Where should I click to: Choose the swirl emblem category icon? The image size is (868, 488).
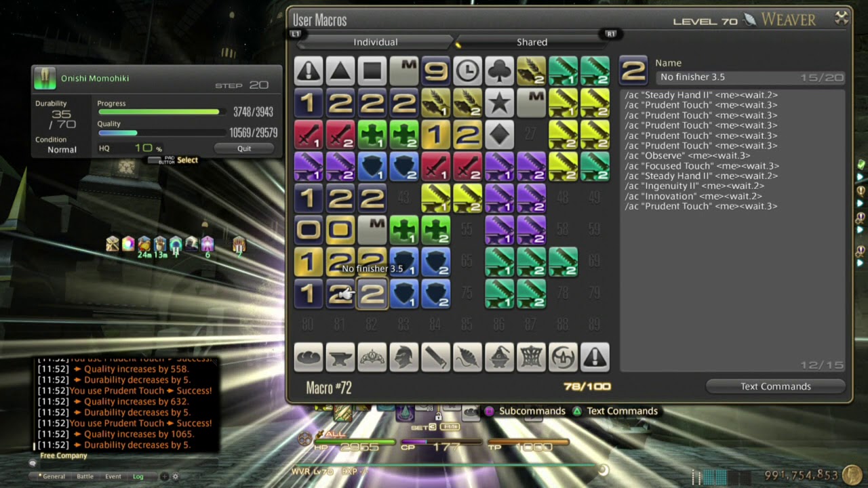coord(564,357)
